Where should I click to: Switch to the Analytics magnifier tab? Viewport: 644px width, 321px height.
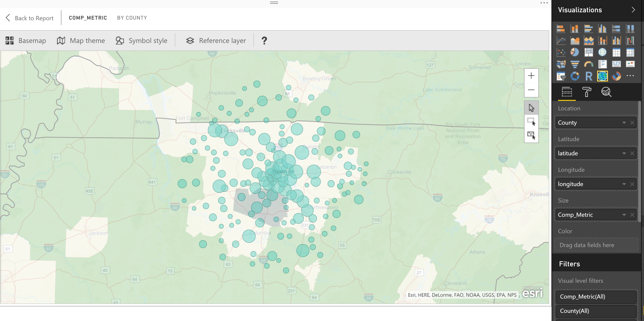click(606, 92)
